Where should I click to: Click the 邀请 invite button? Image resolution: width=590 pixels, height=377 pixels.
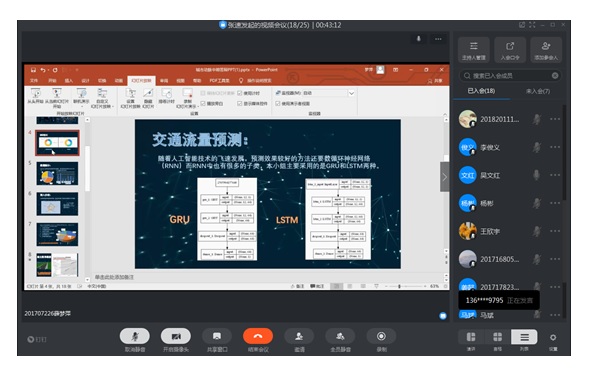[299, 336]
